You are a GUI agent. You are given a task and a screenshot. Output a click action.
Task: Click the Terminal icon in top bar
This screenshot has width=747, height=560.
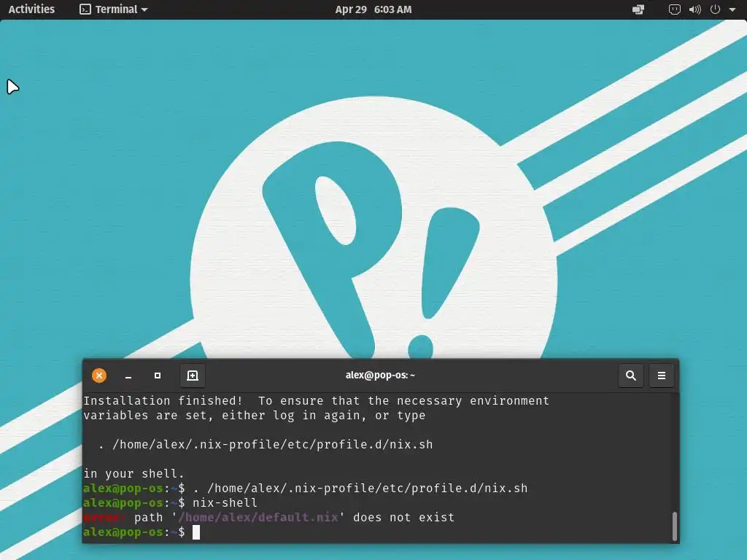[85, 9]
